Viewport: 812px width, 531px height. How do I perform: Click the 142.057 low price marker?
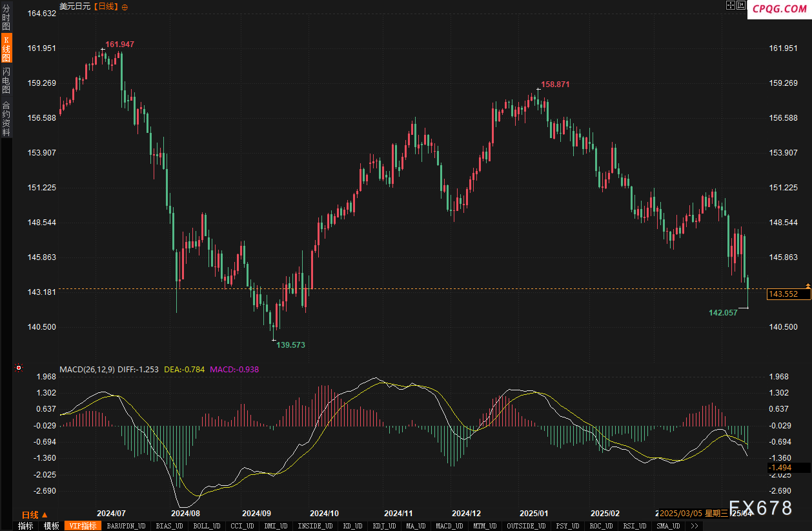723,313
